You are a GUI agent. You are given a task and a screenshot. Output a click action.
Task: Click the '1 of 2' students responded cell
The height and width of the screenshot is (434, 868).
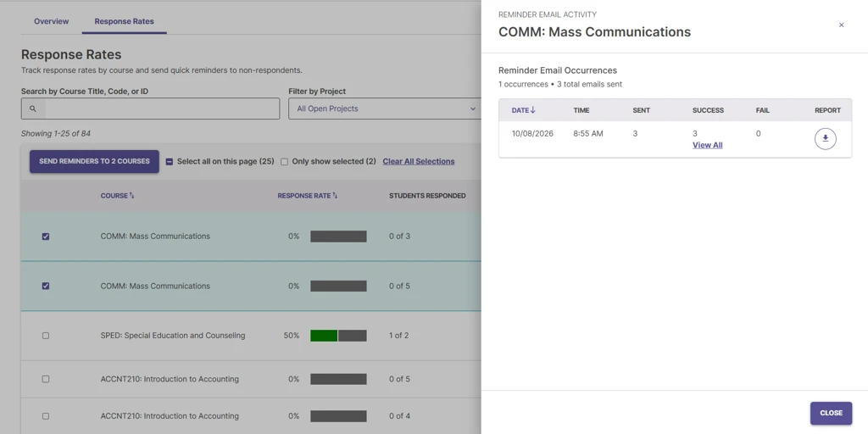[x=398, y=336]
